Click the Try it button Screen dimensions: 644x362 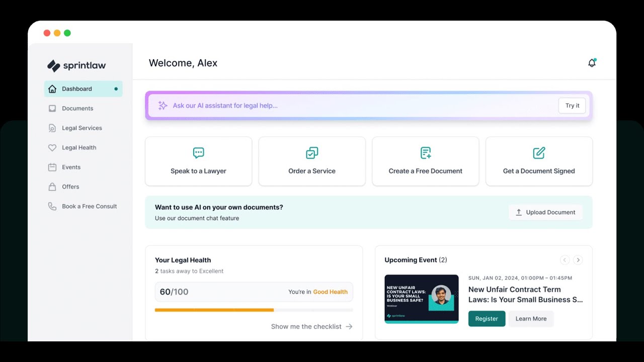click(572, 106)
